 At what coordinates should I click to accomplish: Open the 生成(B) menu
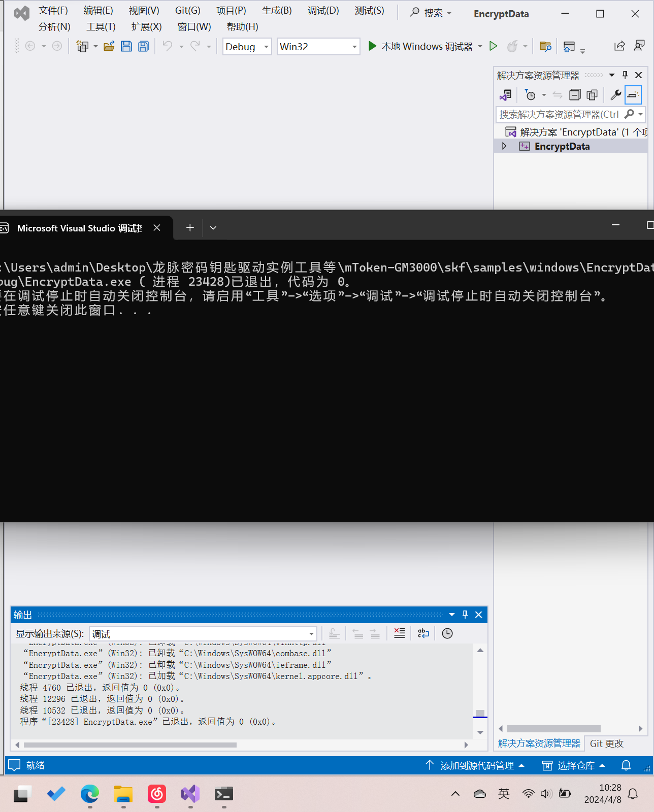(277, 11)
